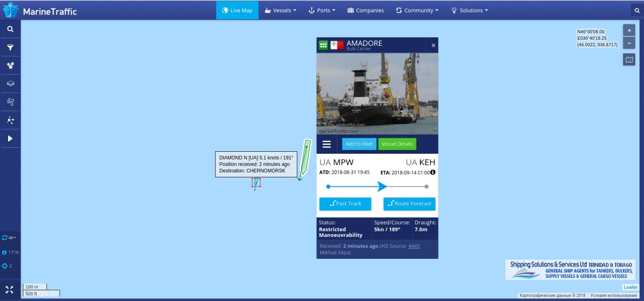Screen dimensions: 644x301
Task: Open the search tool in left sidebar
Action: pos(10,29)
